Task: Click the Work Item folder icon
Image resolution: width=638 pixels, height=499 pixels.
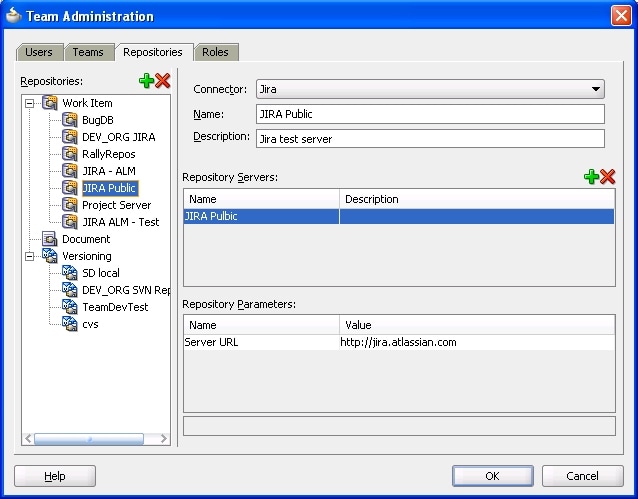Action: (x=50, y=103)
